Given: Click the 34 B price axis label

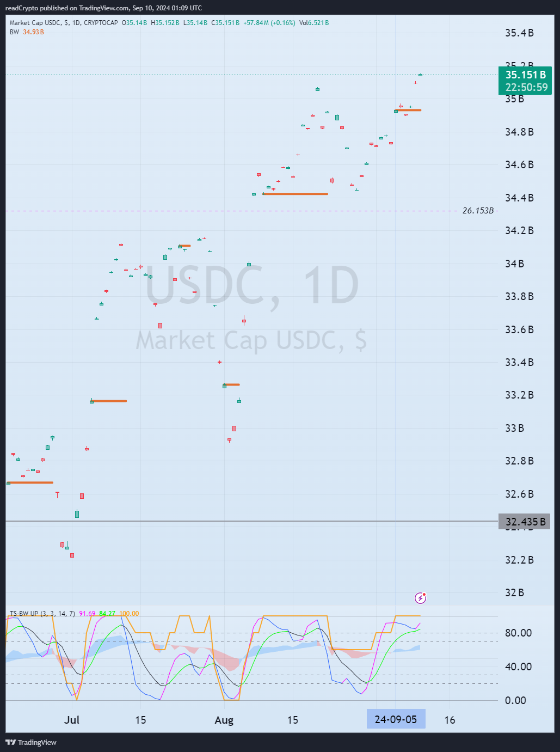Looking at the screenshot, I should coord(515,264).
